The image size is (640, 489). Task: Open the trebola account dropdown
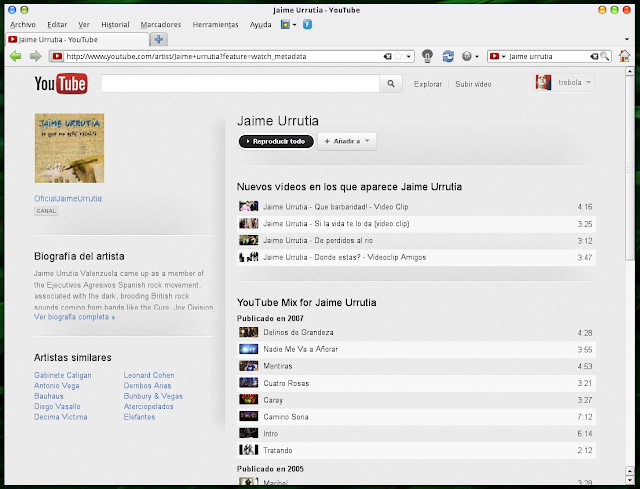[588, 82]
